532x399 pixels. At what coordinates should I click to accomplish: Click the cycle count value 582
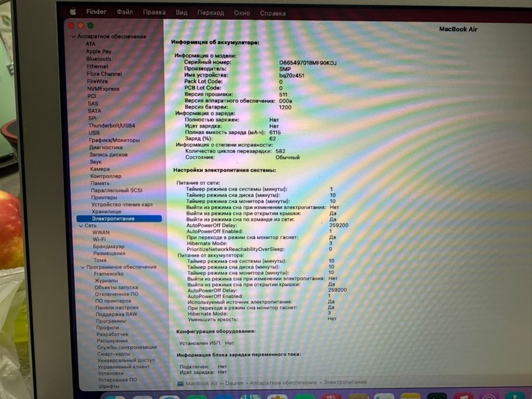[x=280, y=151]
